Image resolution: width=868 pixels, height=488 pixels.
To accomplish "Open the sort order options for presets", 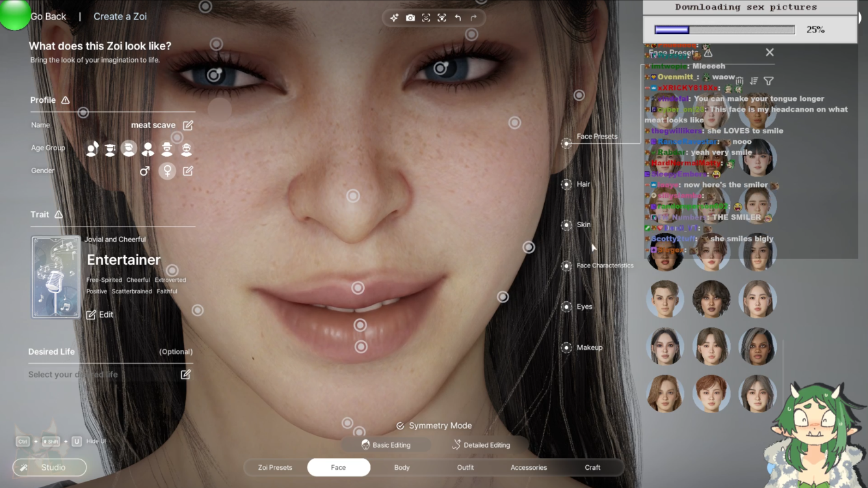I will 754,81.
